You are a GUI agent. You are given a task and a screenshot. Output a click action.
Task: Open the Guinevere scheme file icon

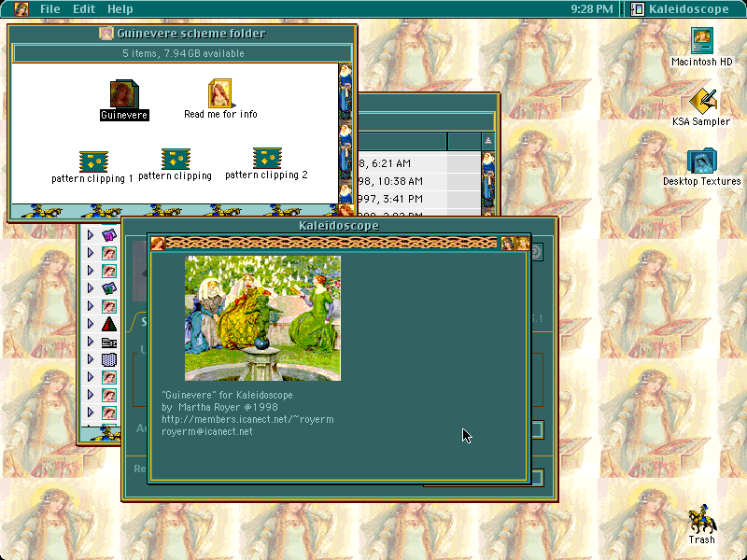[124, 94]
